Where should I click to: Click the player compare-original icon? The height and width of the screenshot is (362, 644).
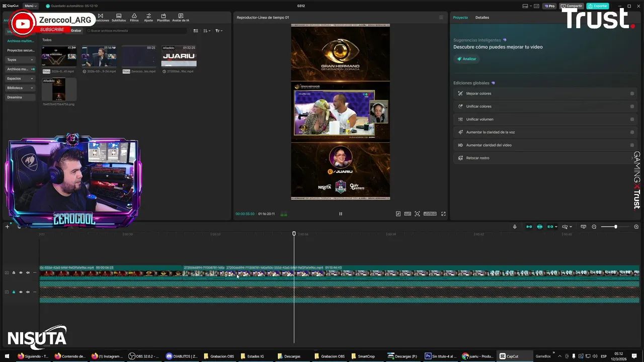pos(398,214)
